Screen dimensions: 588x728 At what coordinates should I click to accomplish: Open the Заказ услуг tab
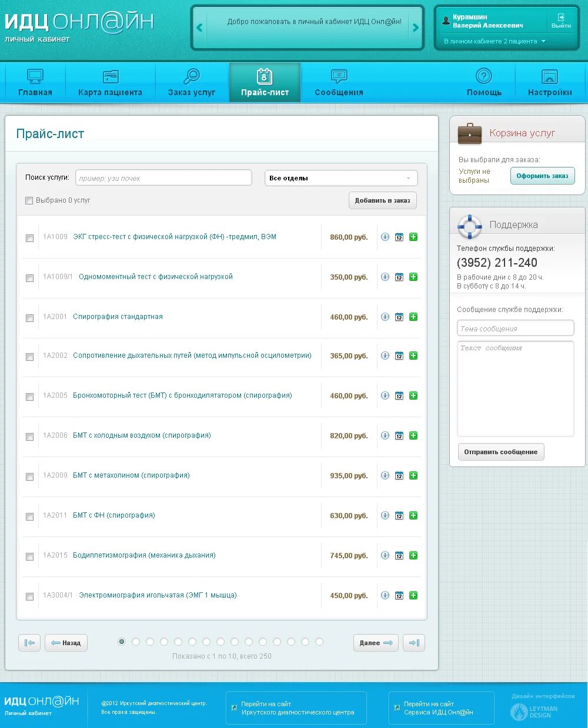[192, 82]
